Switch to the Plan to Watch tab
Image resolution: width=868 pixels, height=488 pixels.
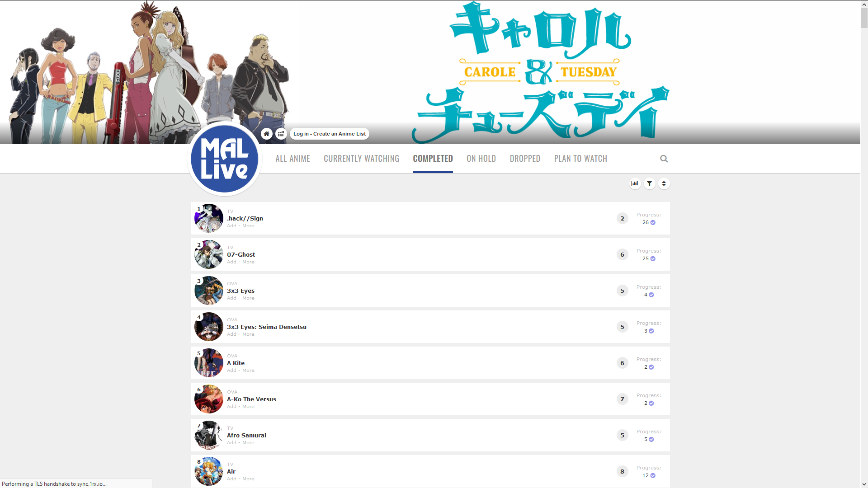pyautogui.click(x=580, y=159)
